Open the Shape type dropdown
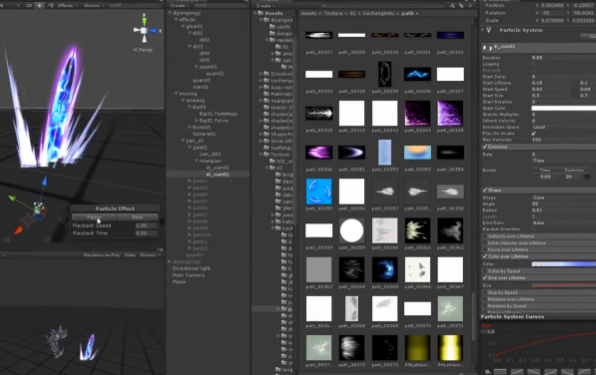 click(564, 198)
